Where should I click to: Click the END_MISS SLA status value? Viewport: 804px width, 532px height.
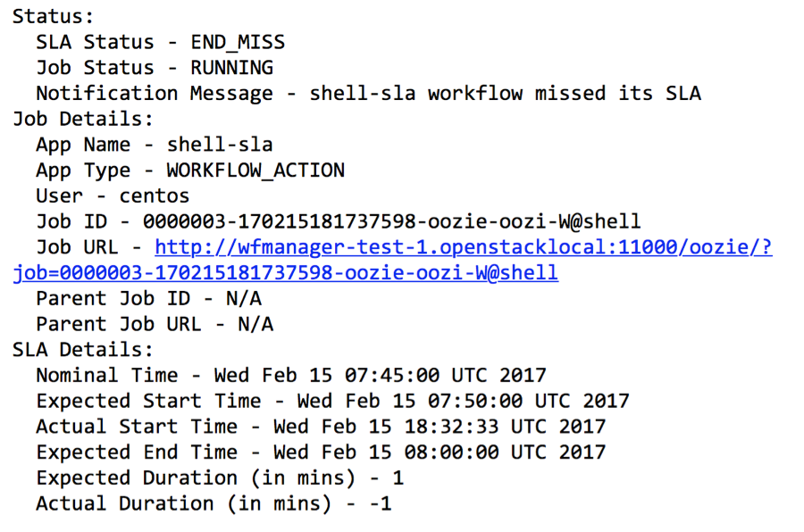click(x=238, y=43)
